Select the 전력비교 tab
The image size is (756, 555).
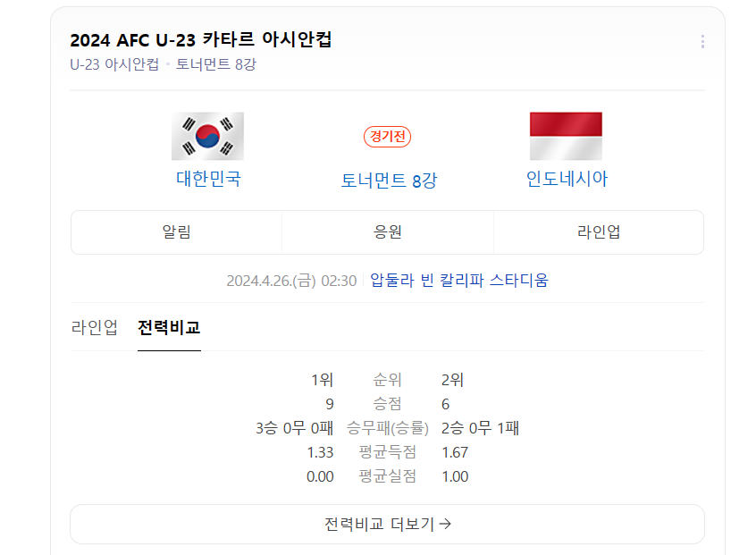click(169, 328)
